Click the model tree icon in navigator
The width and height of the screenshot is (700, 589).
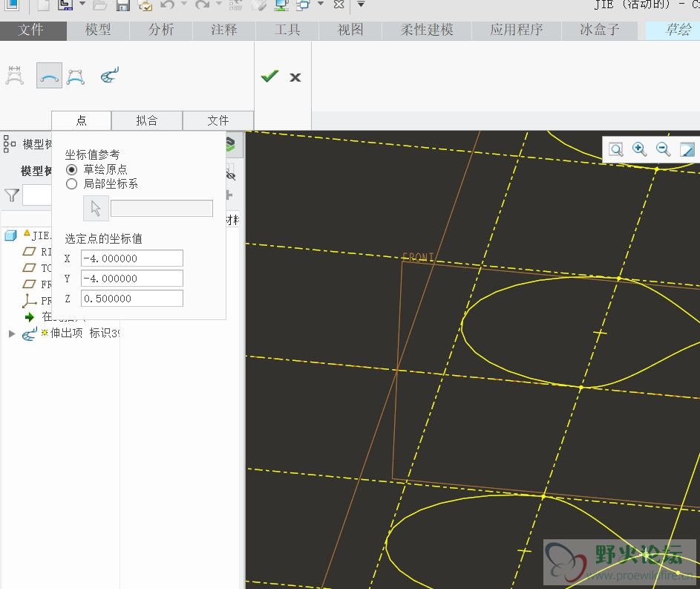pos(10,144)
